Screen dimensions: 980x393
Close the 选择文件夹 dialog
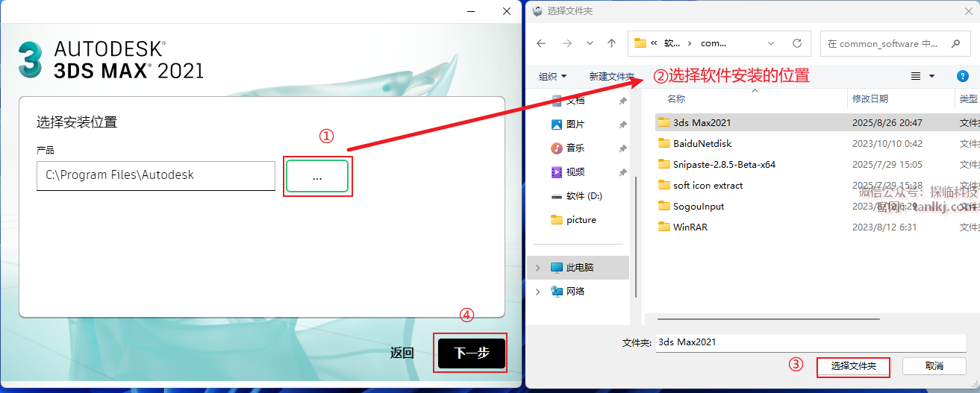click(968, 10)
